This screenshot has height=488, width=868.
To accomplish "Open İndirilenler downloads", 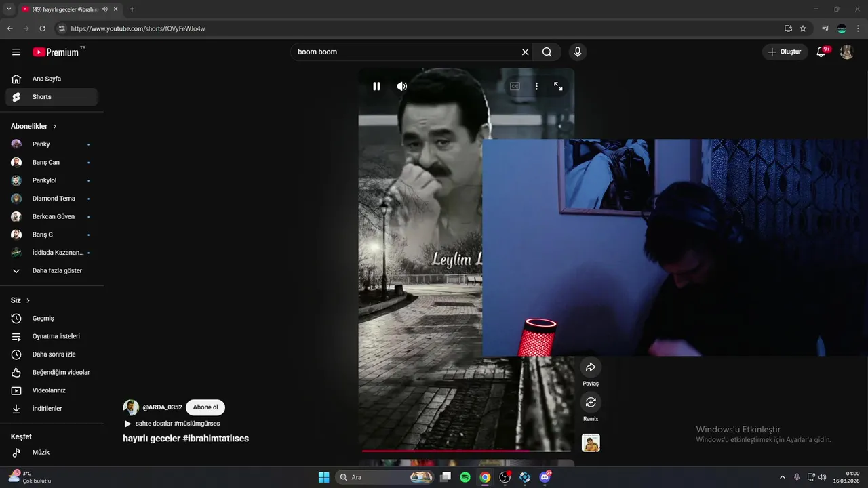I will [52, 409].
